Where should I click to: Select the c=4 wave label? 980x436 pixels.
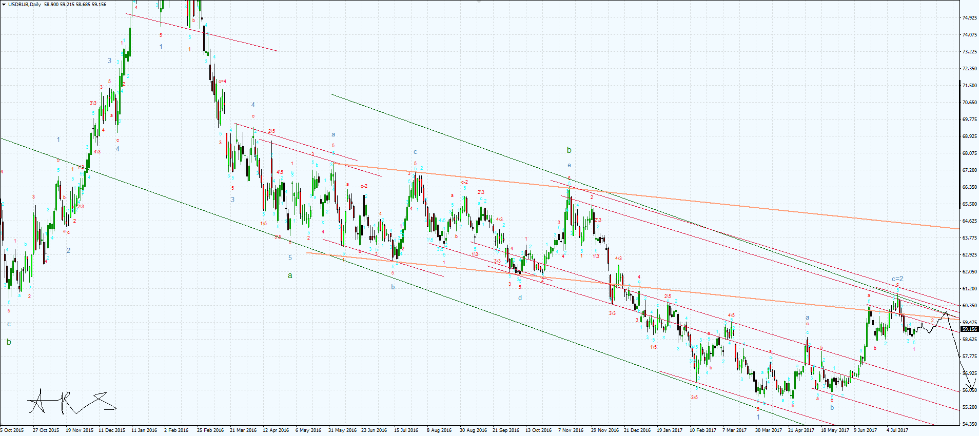tap(222, 82)
